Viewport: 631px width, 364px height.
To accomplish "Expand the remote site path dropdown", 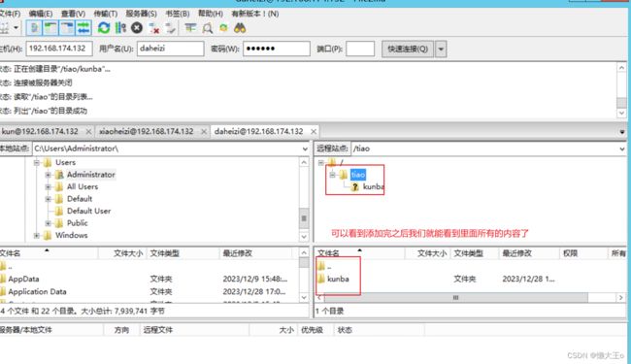I will 621,149.
